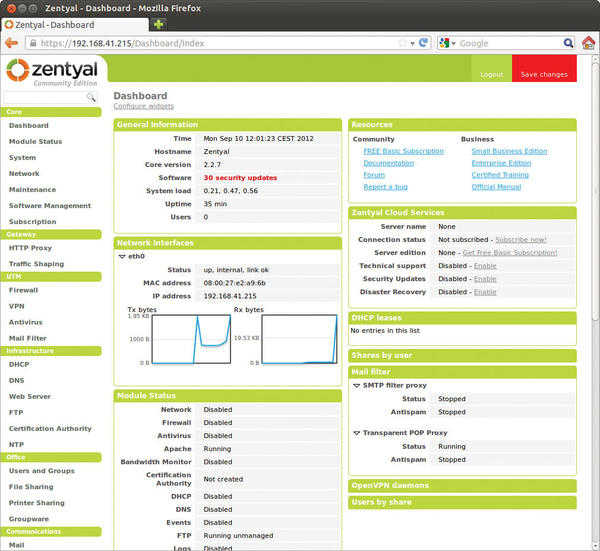Click Enable link for Security Updates
This screenshot has height=551, width=600.
[485, 279]
